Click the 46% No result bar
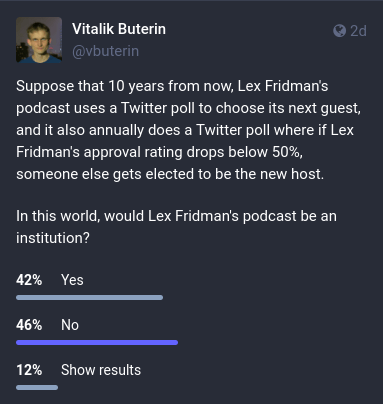This screenshot has height=404, width=383. tap(97, 342)
